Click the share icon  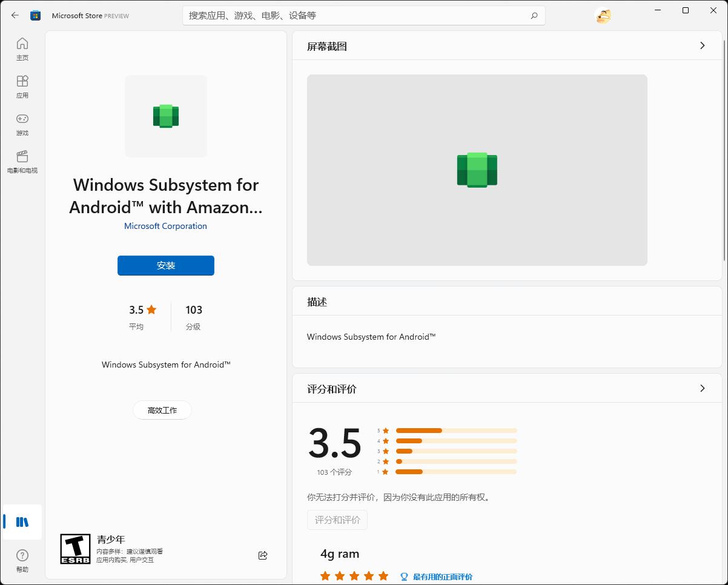(263, 555)
